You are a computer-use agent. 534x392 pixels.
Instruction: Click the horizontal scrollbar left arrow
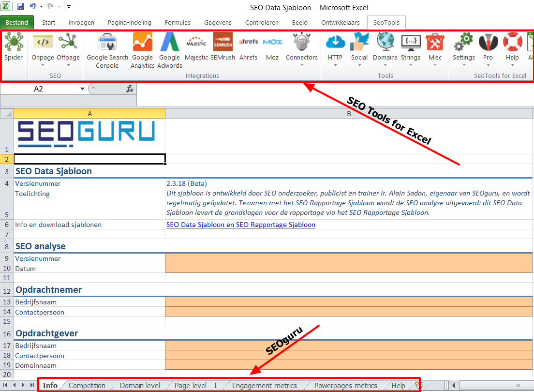(454, 386)
